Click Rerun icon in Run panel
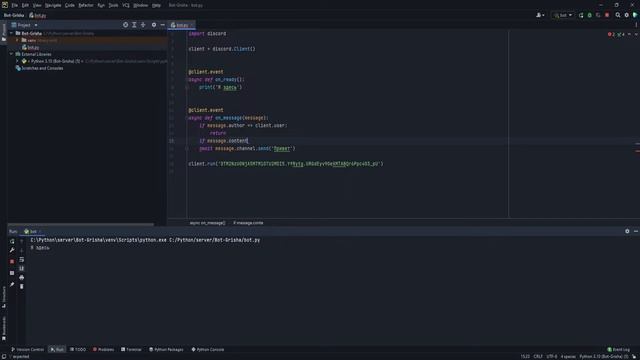The height and width of the screenshot is (360, 640). 12,241
